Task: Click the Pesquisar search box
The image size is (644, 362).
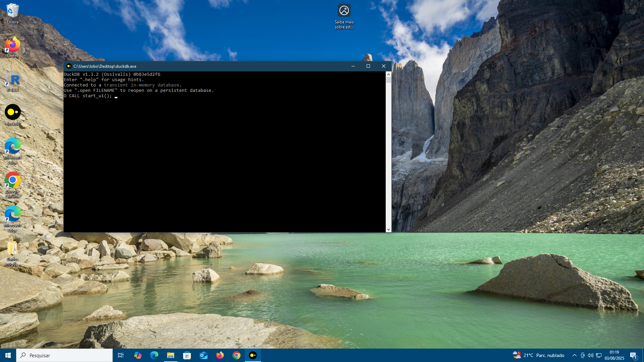Action: point(64,355)
